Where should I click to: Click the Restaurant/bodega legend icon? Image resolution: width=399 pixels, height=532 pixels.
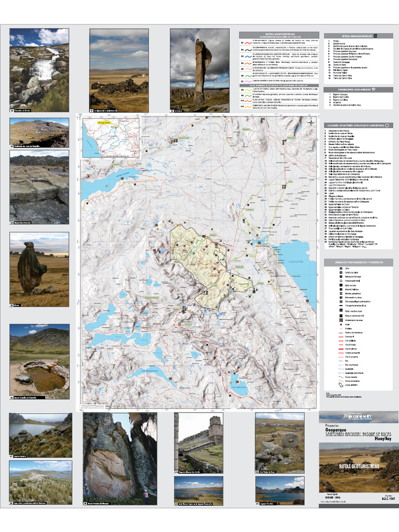[x=341, y=276]
